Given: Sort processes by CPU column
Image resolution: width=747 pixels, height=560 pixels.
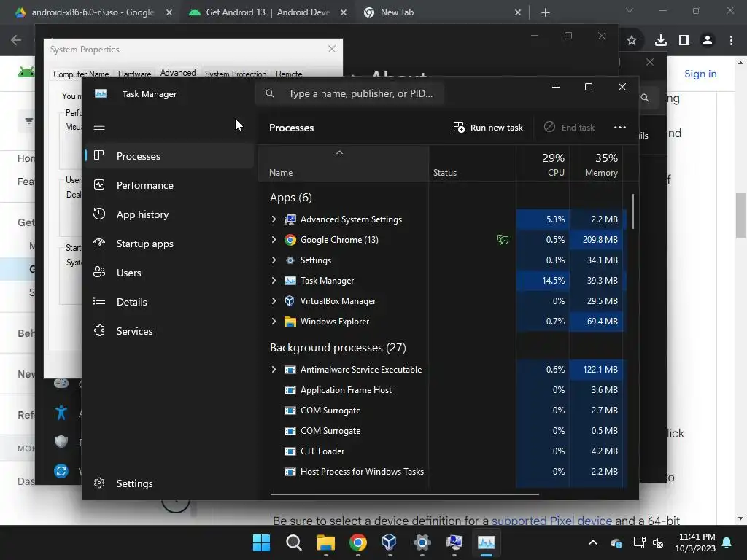Looking at the screenshot, I should point(543,164).
